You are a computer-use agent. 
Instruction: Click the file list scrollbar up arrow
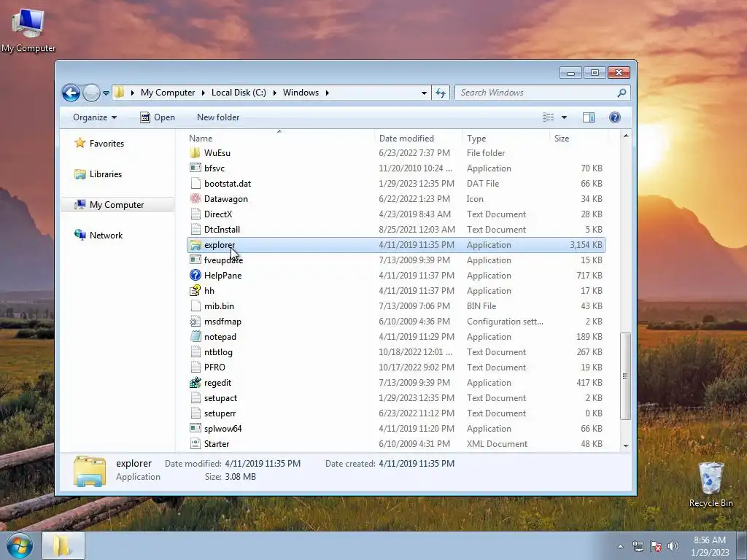(x=625, y=136)
